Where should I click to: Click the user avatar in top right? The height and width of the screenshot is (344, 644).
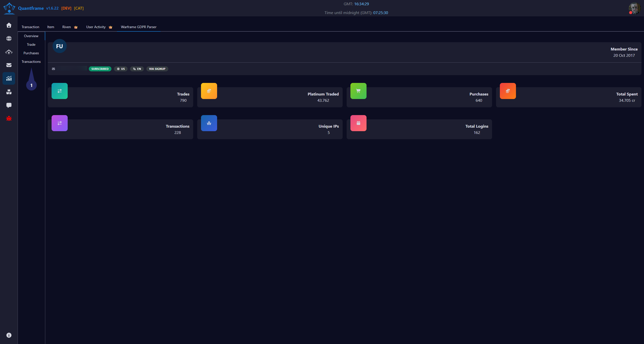pyautogui.click(x=635, y=8)
